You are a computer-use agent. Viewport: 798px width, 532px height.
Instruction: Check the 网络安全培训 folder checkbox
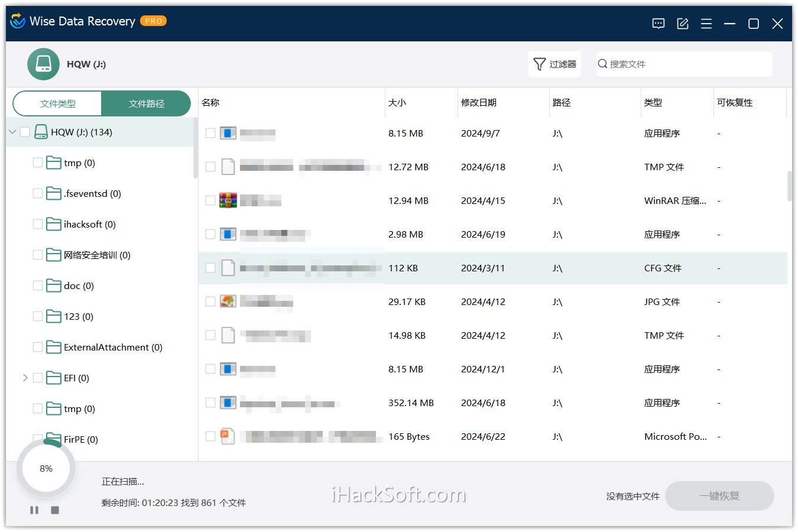38,255
